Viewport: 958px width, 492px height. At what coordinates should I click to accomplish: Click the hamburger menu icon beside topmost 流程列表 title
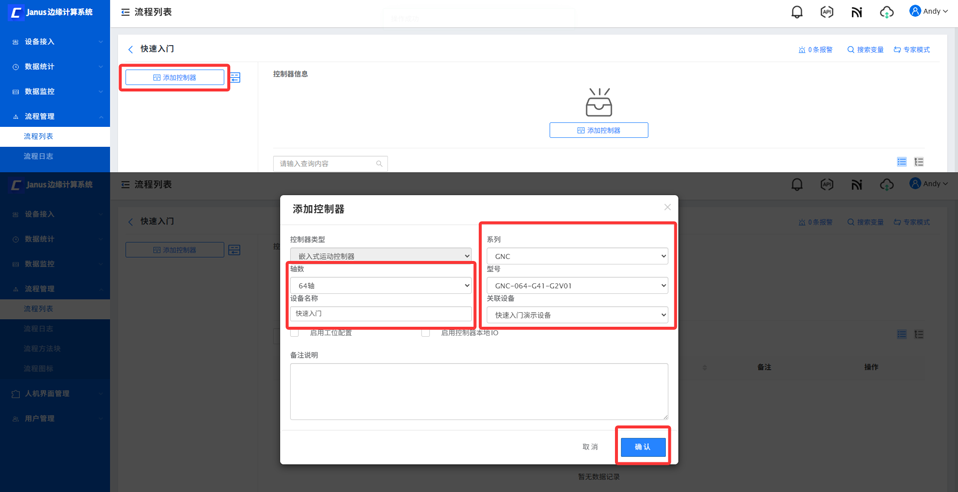125,12
